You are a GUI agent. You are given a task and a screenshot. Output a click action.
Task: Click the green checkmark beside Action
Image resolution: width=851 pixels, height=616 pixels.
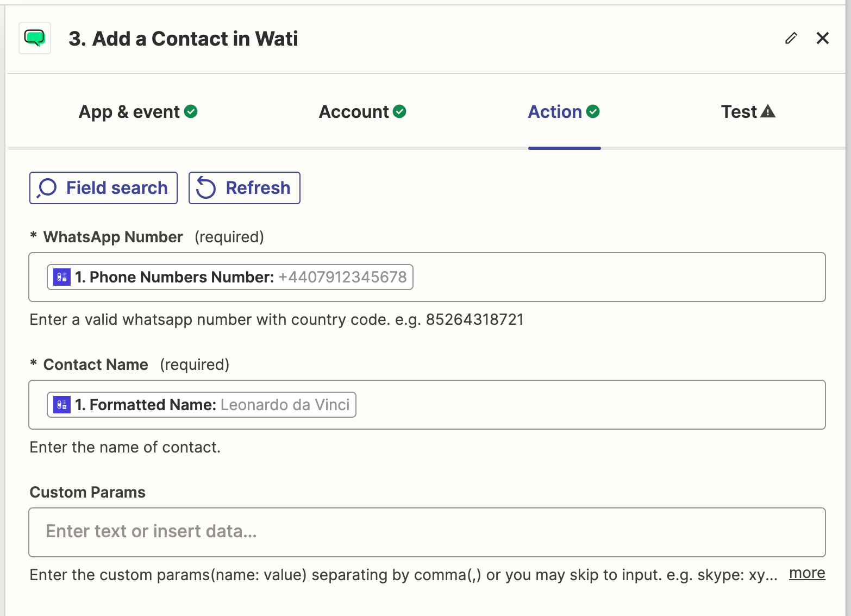[x=593, y=111]
